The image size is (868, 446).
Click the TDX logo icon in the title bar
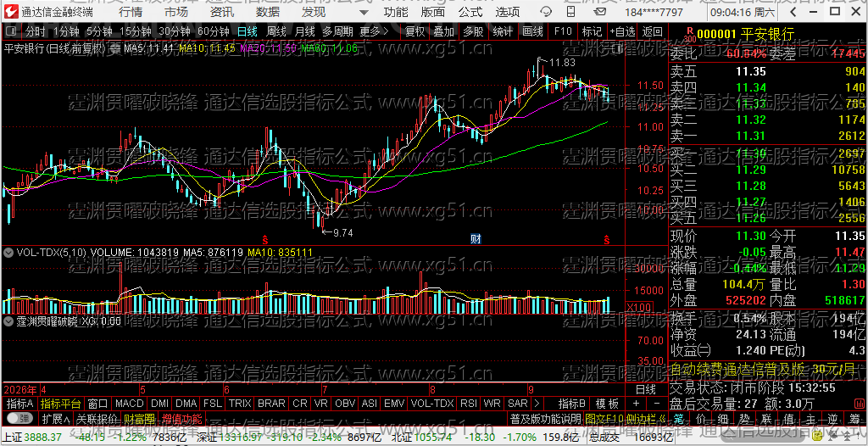(10, 11)
